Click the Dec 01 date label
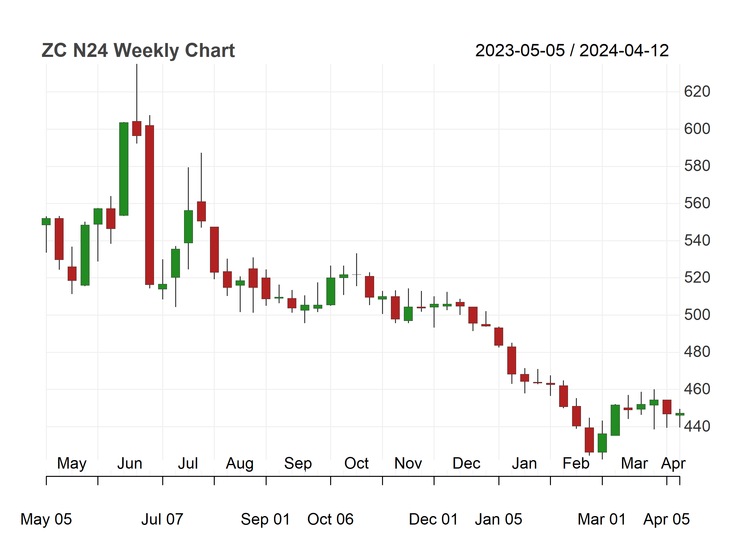The height and width of the screenshot is (560, 747). (x=433, y=519)
